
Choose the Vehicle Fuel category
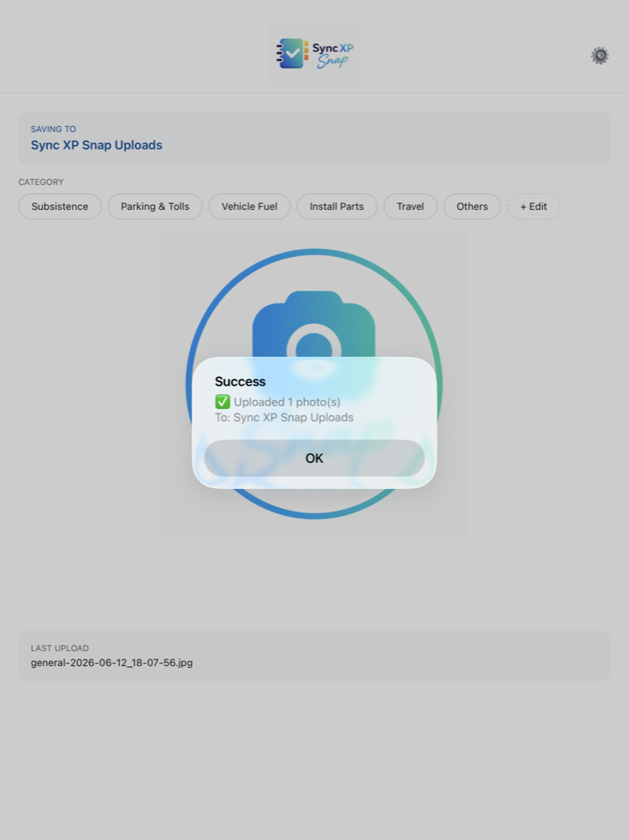coord(249,207)
